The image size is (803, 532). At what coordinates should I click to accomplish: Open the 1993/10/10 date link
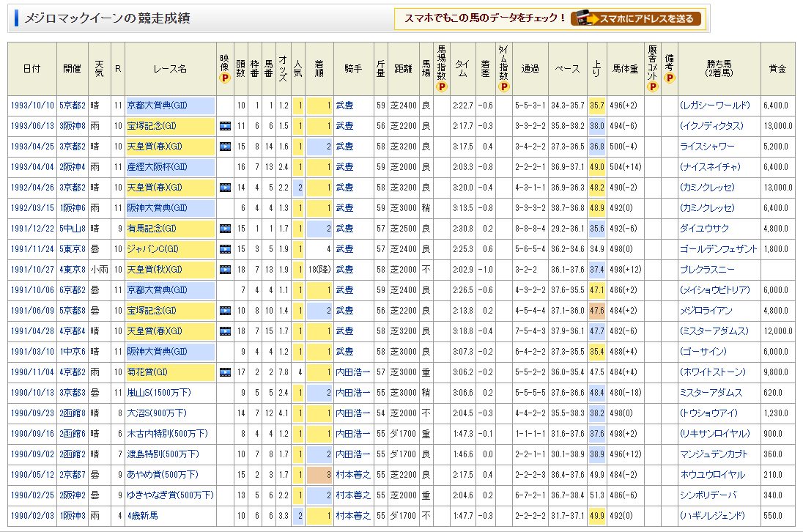pos(32,106)
